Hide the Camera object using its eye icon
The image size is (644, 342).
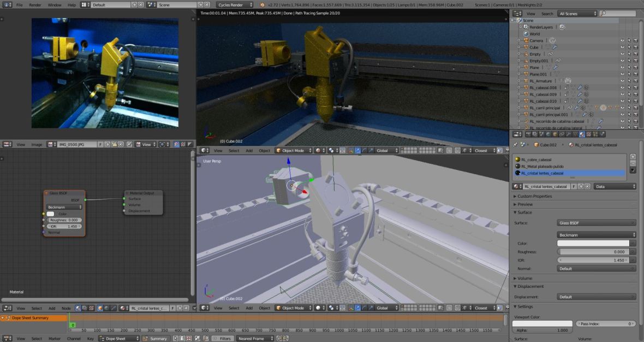click(x=622, y=40)
